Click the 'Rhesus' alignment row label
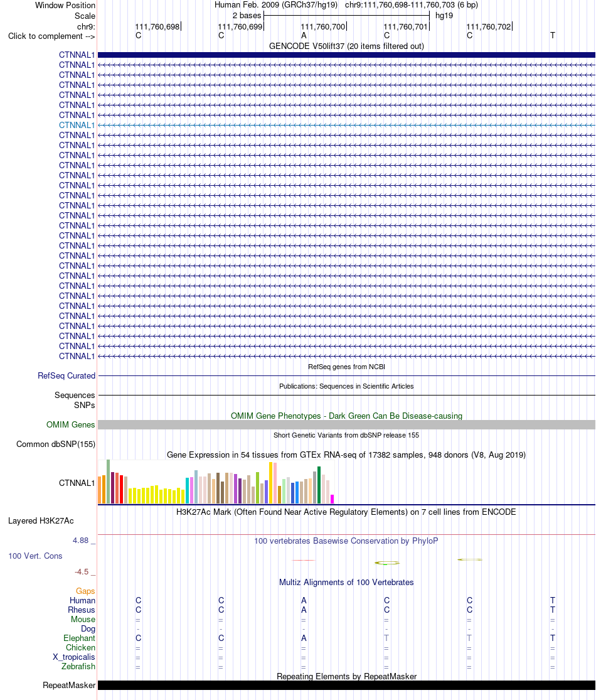The height and width of the screenshot is (700, 596). 81,610
